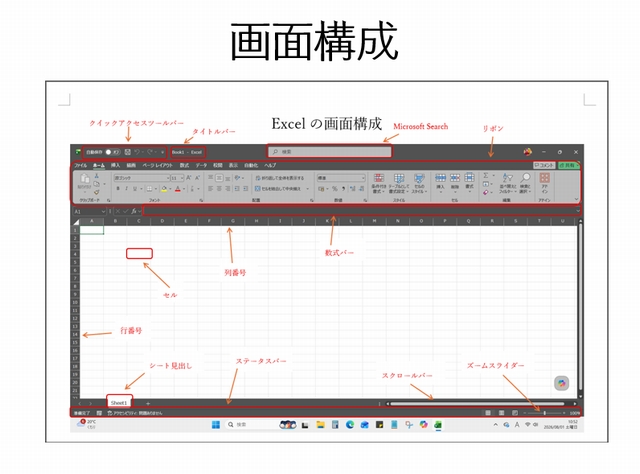
Task: Toggle the AutoSave (自動保存) switch
Action: tap(112, 152)
